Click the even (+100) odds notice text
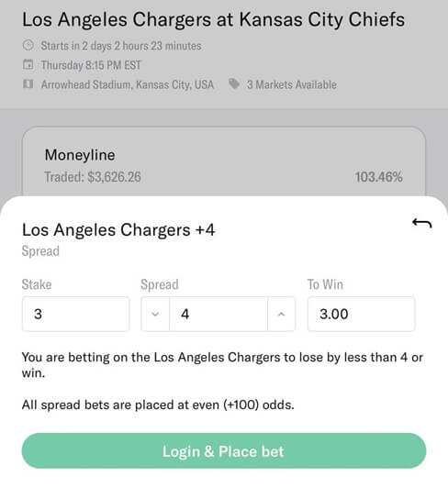Image resolution: width=448 pixels, height=488 pixels. (x=158, y=405)
